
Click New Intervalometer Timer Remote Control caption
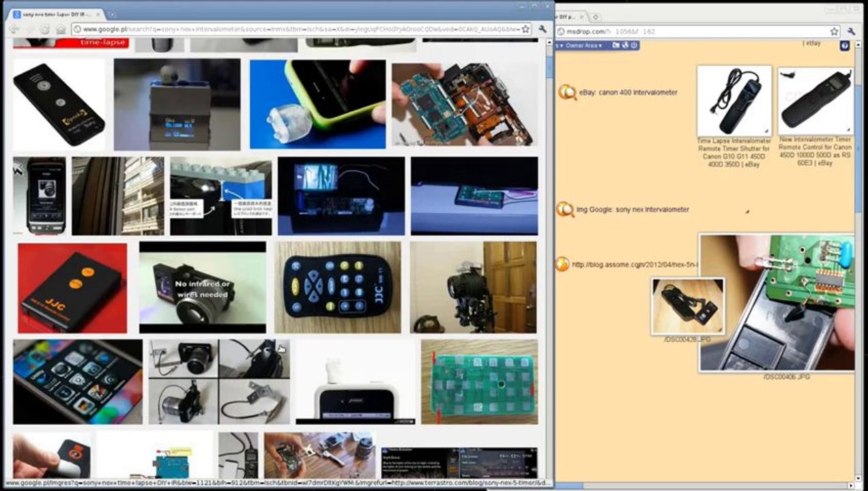[x=815, y=152]
